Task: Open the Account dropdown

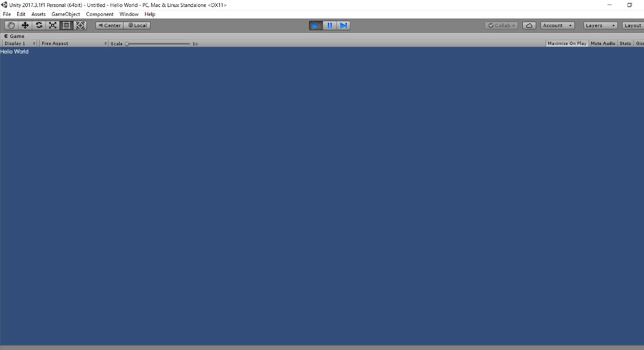Action: click(x=557, y=26)
